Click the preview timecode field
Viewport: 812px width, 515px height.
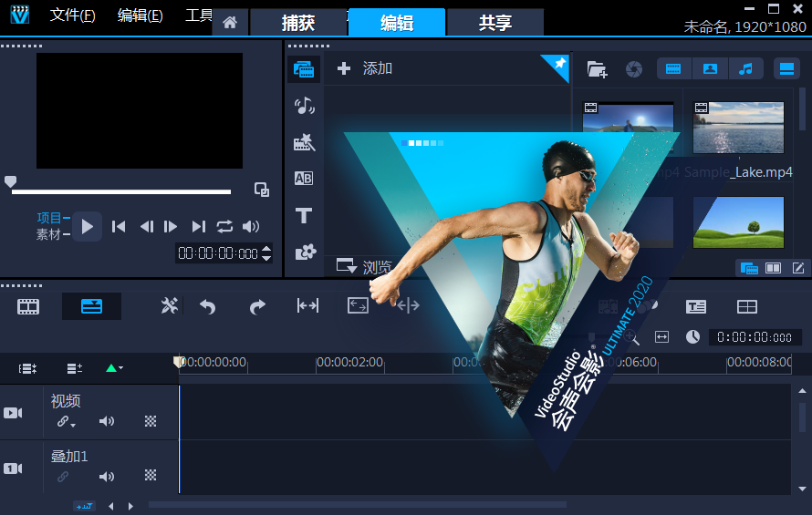tap(218, 253)
